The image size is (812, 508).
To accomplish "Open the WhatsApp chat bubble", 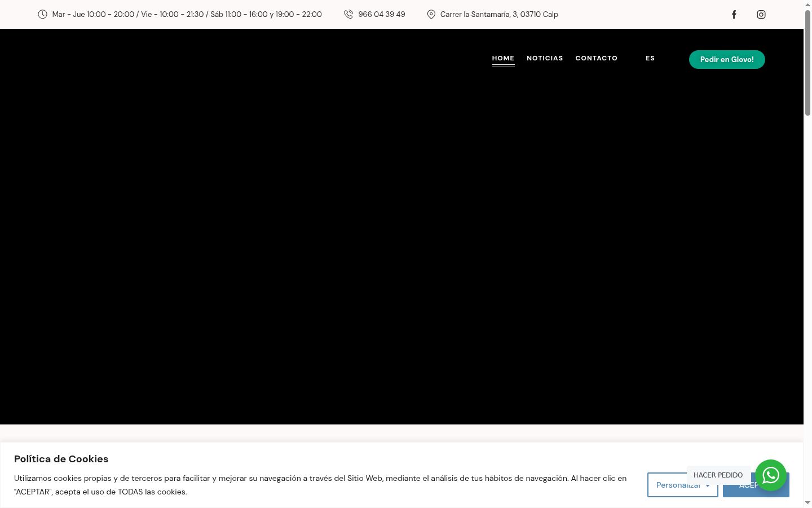I will coord(771,475).
